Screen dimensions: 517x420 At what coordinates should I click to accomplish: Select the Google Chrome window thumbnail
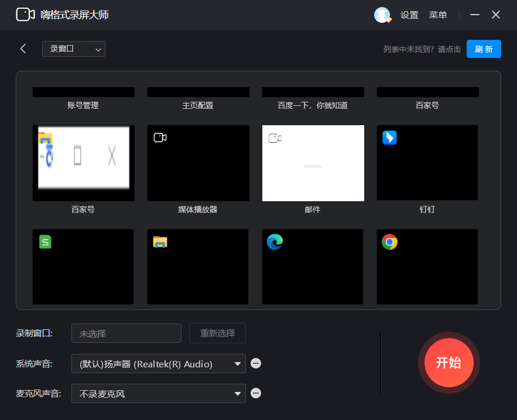coord(427,267)
